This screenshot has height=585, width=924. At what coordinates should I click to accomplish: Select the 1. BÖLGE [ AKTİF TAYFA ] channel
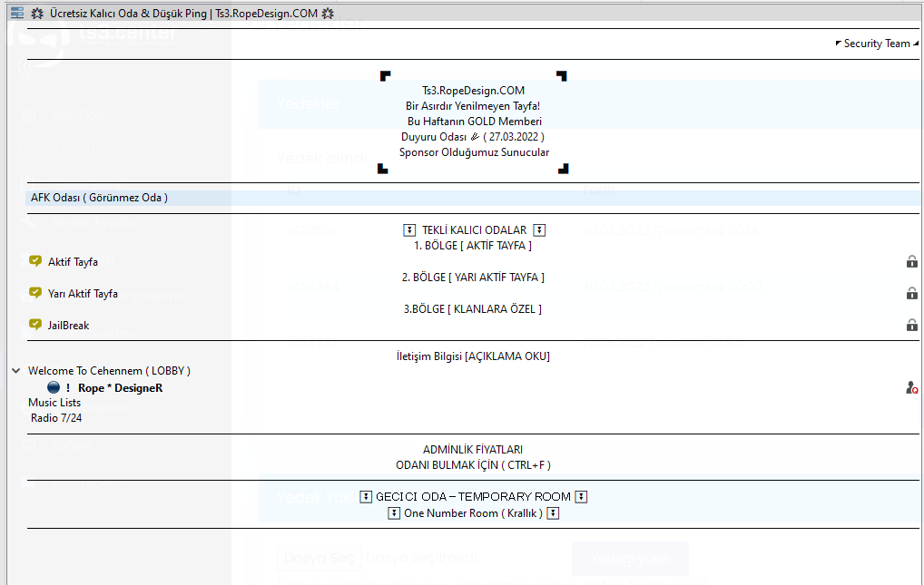[473, 245]
